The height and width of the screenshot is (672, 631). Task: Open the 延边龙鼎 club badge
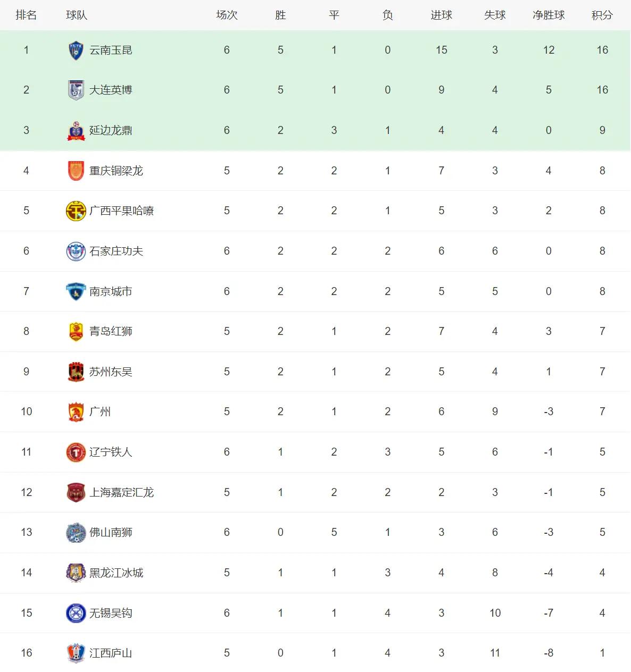[76, 131]
